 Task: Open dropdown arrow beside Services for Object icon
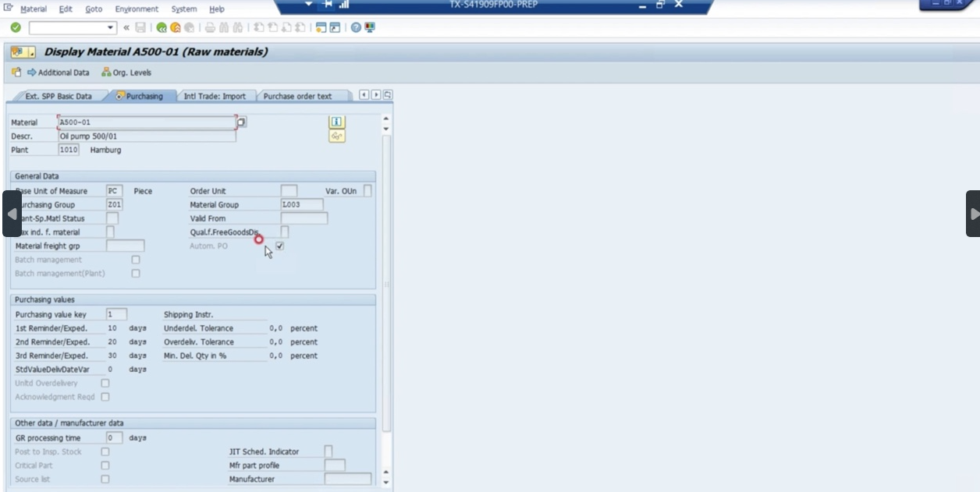tap(32, 53)
